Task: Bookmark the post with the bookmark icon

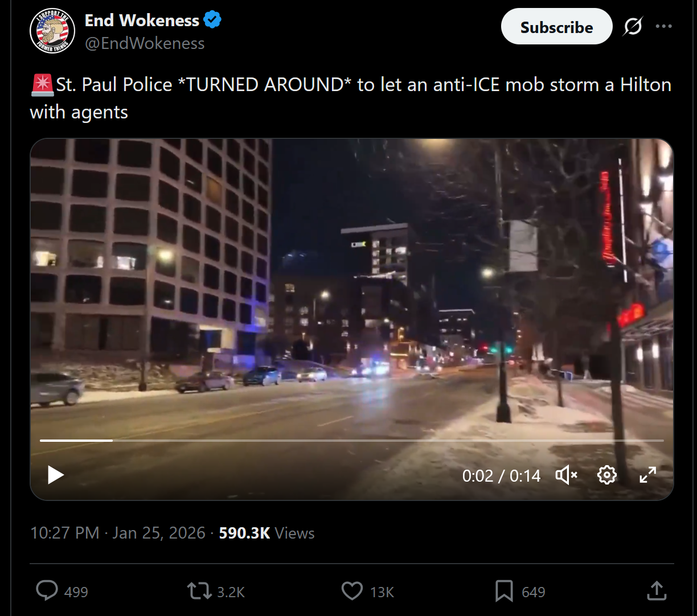Action: [x=504, y=591]
